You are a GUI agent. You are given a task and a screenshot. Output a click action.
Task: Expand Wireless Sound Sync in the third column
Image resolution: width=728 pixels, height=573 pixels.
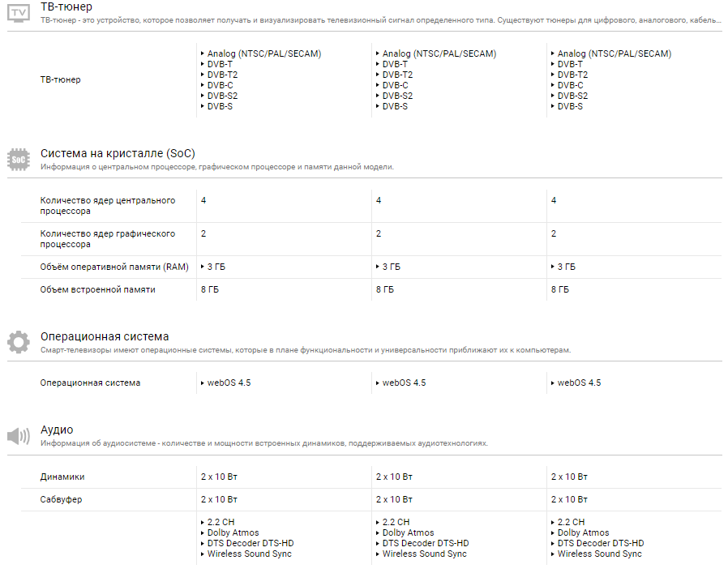[x=599, y=554]
